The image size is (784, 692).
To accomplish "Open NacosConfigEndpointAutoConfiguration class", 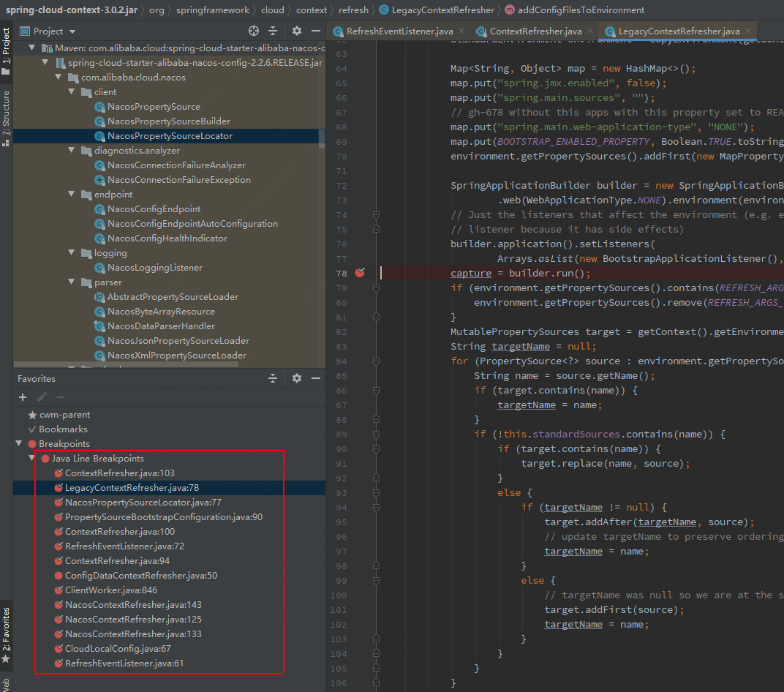I will (192, 224).
